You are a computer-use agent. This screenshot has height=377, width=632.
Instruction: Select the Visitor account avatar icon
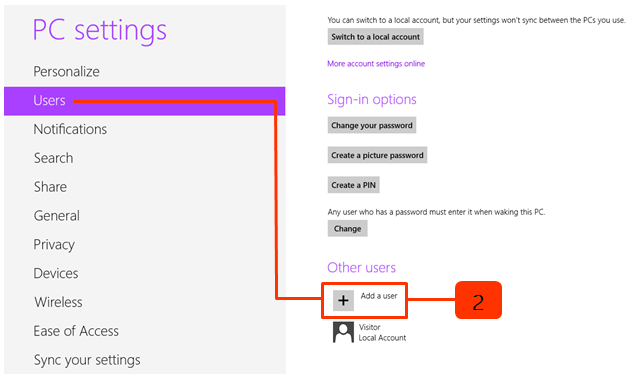pos(343,332)
